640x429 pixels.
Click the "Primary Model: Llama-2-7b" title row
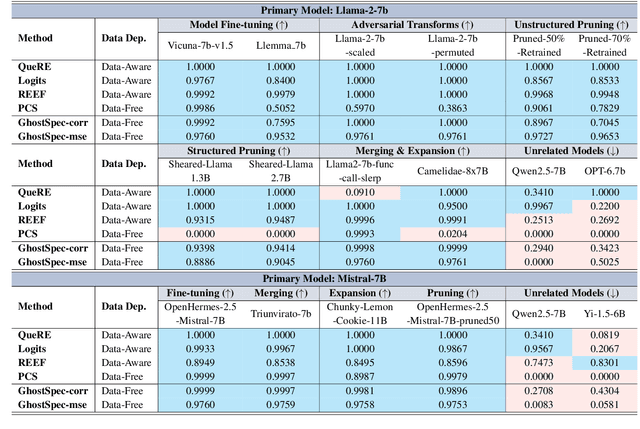[x=319, y=8]
